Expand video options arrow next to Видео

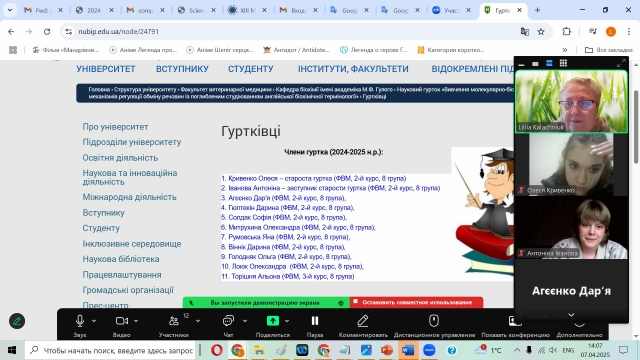pos(136,321)
